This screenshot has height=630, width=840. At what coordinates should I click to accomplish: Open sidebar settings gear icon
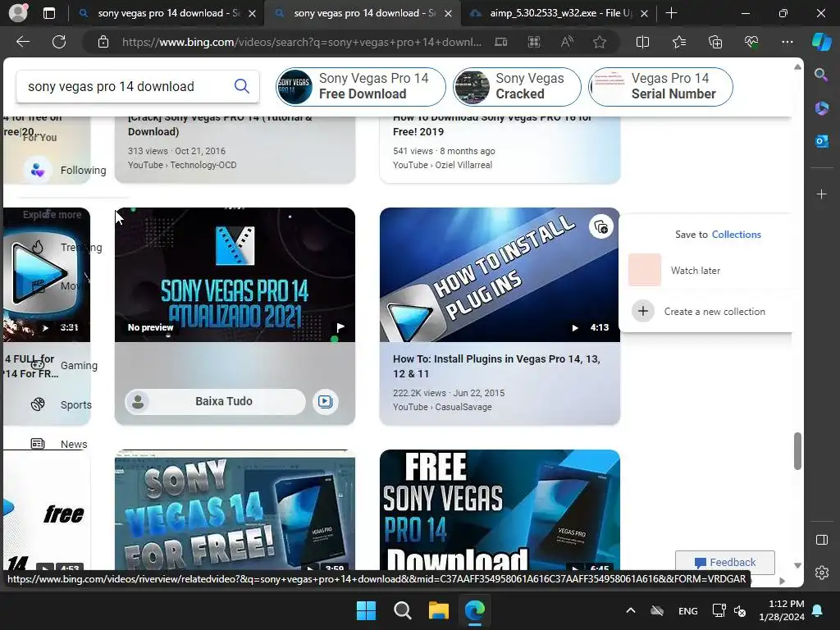(821, 573)
